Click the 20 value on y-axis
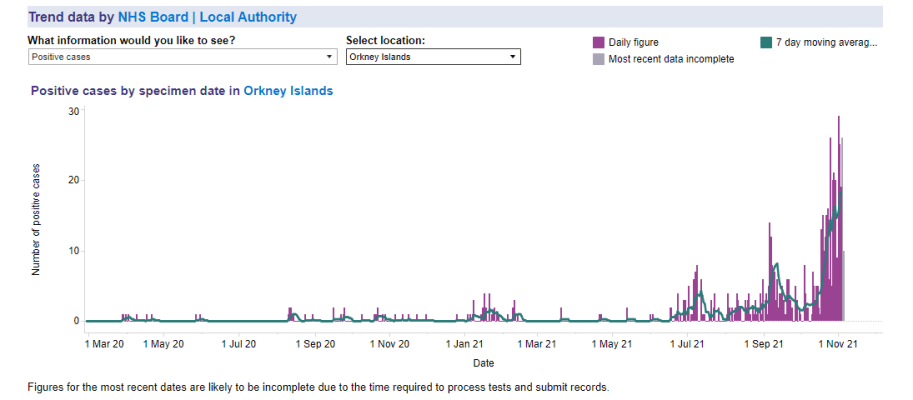 [x=73, y=181]
